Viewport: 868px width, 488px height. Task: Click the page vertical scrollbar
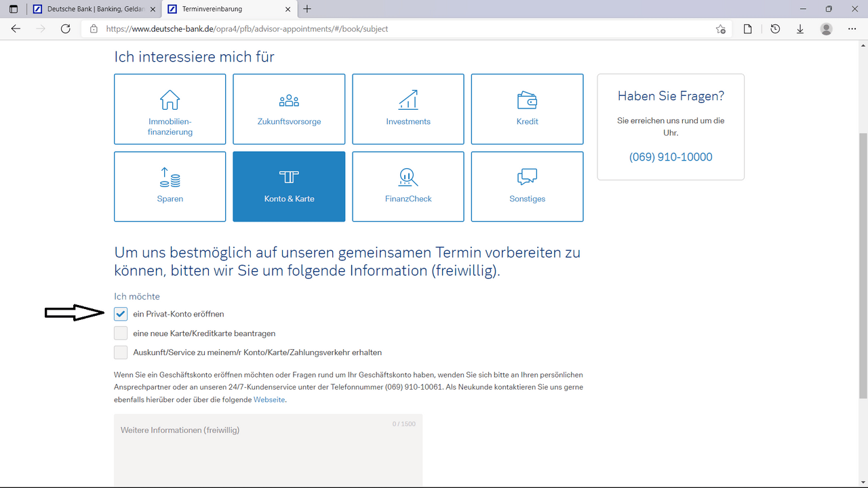(863, 265)
